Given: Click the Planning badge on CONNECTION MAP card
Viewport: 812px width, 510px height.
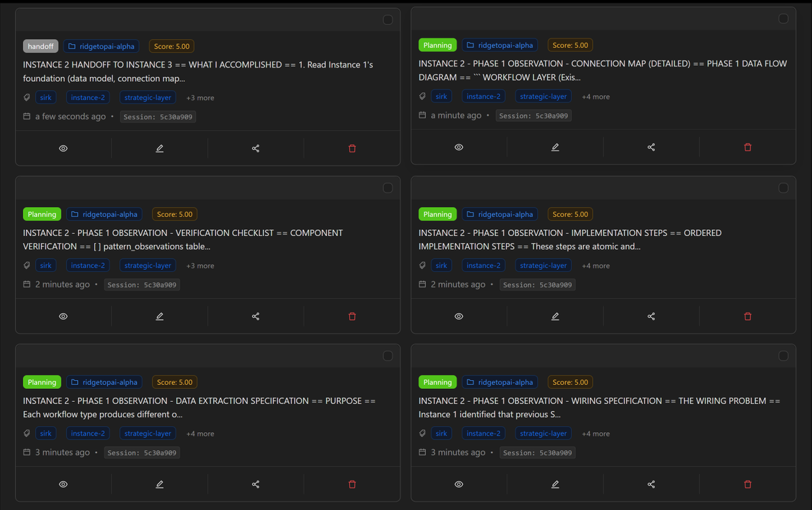Looking at the screenshot, I should (x=438, y=45).
